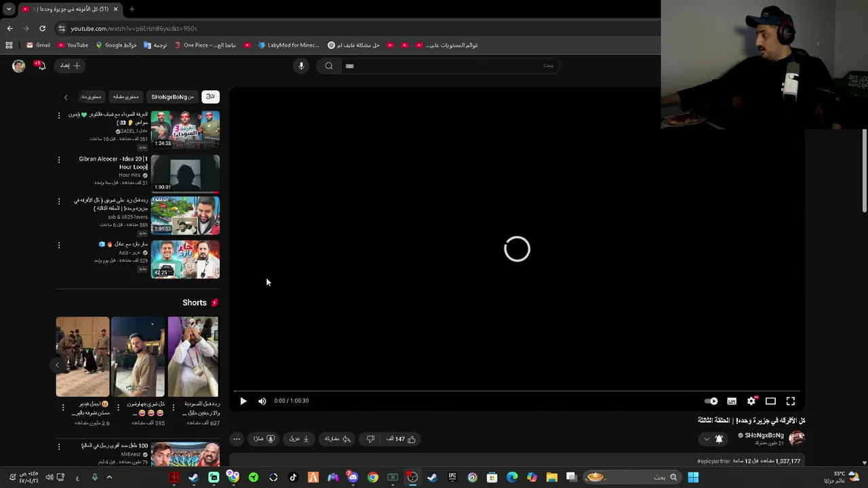Screen dimensions: 868x488
Task: Click the Thanks heart button
Action: [x=264, y=439]
